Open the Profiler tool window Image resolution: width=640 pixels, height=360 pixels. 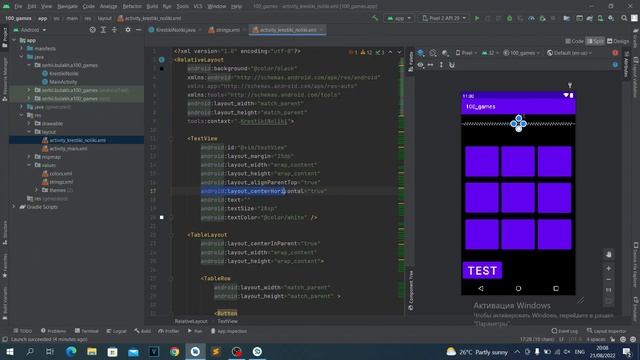point(169,331)
